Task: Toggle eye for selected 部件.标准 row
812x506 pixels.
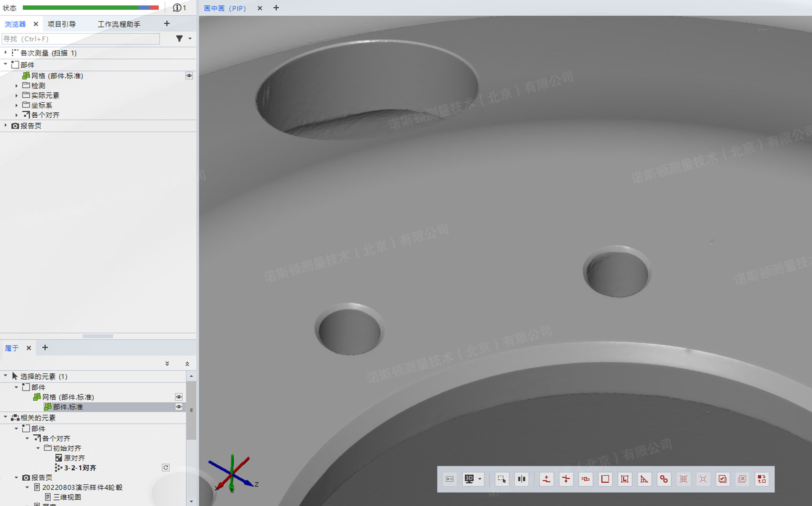Action: point(179,407)
